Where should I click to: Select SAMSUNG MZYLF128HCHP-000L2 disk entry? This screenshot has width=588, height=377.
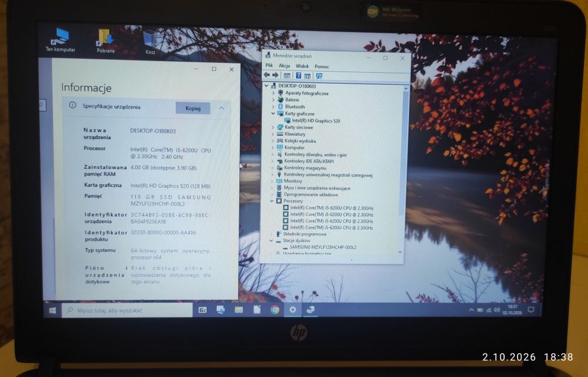(x=319, y=247)
